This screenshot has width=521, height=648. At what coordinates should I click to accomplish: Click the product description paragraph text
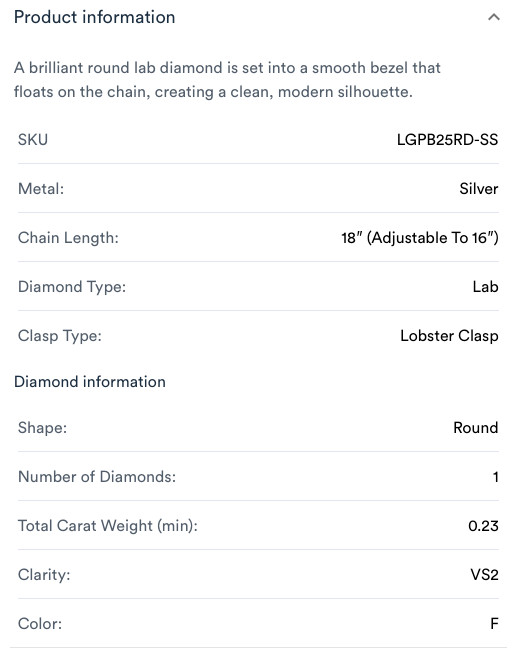click(x=227, y=80)
